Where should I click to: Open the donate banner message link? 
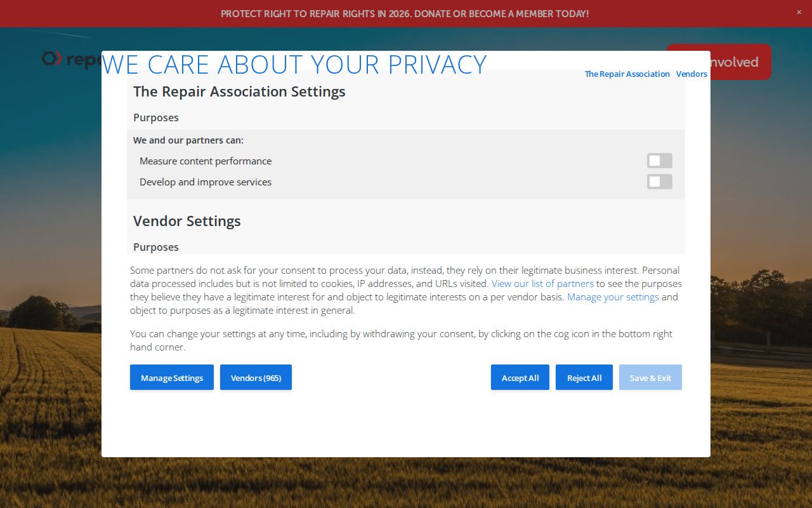point(405,13)
